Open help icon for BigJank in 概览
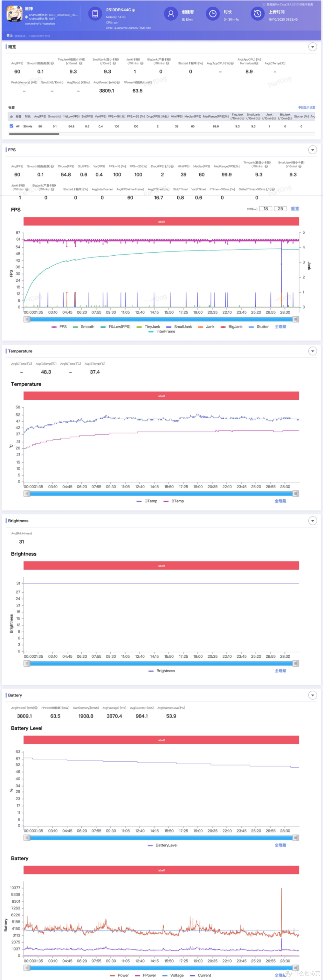Screen dimensions: 323x980 coord(167,64)
